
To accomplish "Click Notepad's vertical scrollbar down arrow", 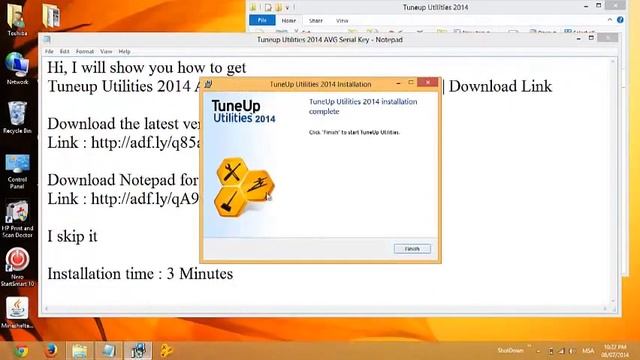I will (613, 301).
